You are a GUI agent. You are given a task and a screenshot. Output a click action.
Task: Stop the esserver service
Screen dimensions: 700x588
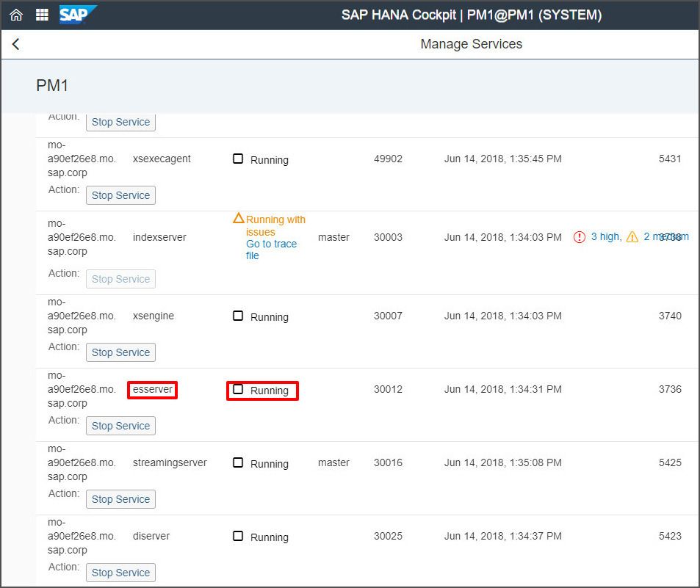click(120, 426)
